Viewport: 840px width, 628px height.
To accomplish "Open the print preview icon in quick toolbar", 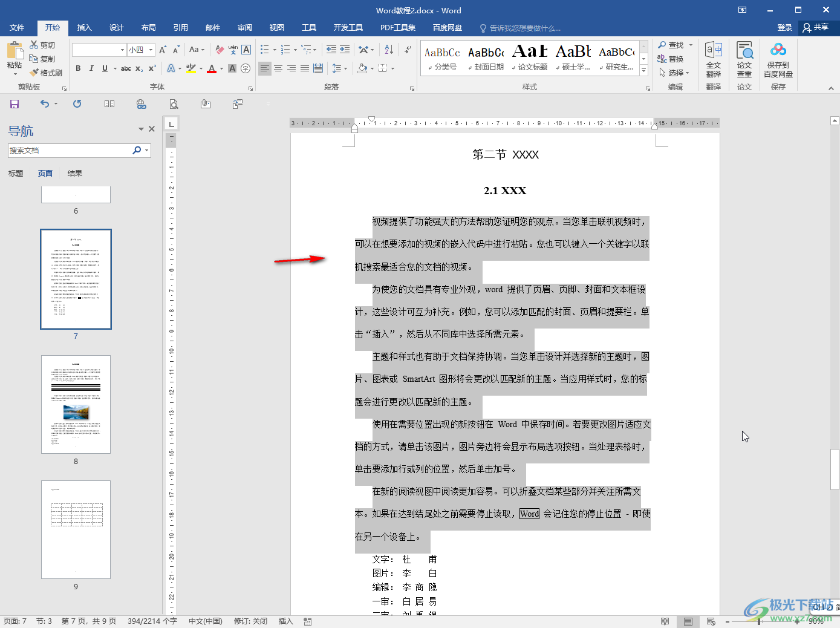I will 174,104.
